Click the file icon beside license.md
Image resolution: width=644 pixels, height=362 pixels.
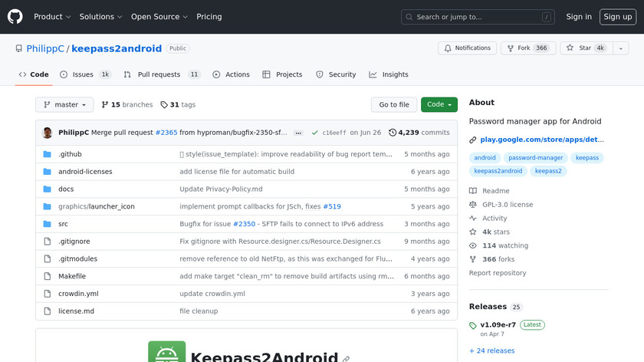tap(48, 311)
